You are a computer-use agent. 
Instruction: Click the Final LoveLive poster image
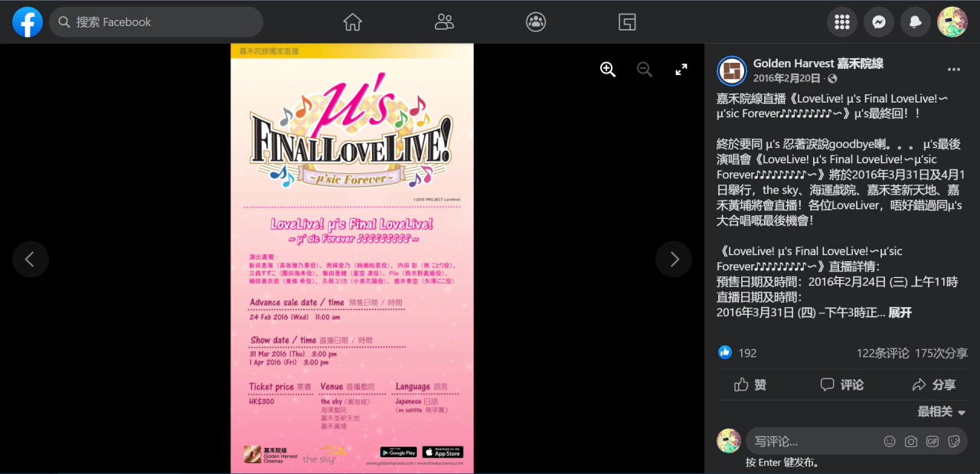352,259
